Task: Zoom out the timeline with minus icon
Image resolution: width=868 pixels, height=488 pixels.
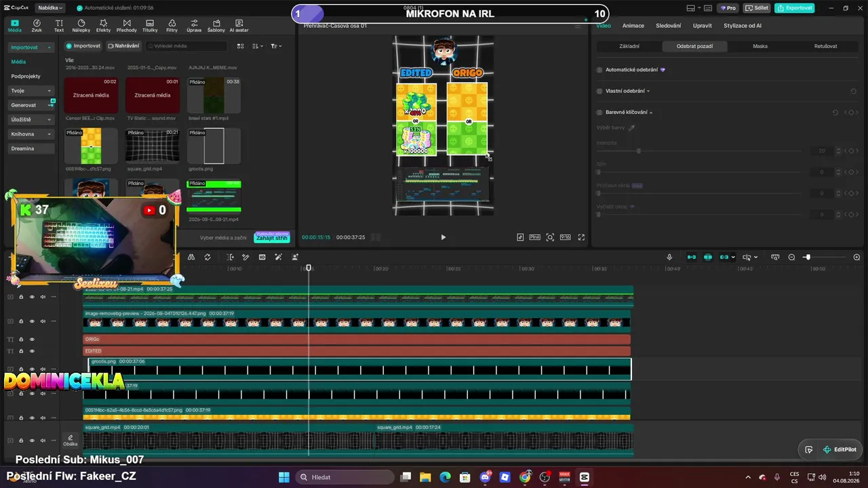Action: pyautogui.click(x=791, y=258)
